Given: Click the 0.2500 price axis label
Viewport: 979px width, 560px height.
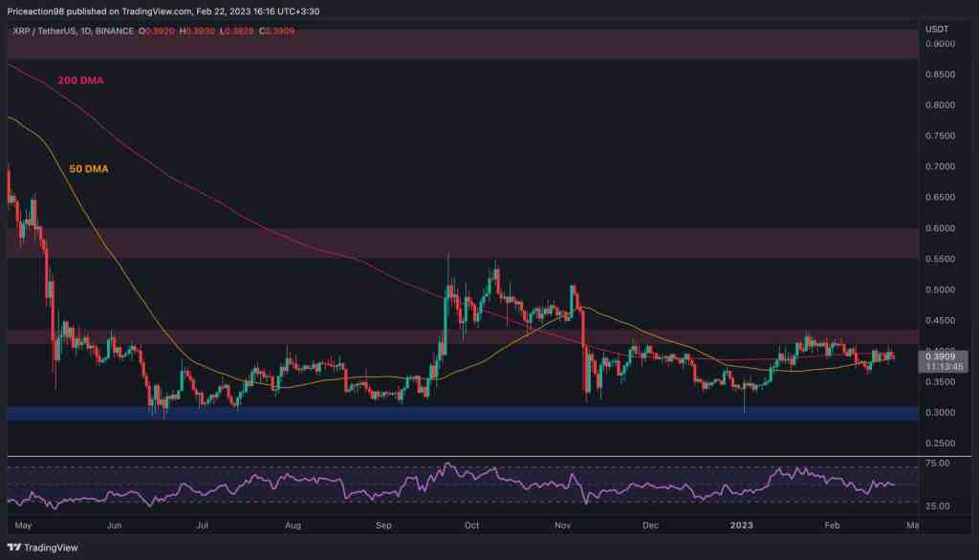Looking at the screenshot, I should [x=940, y=442].
